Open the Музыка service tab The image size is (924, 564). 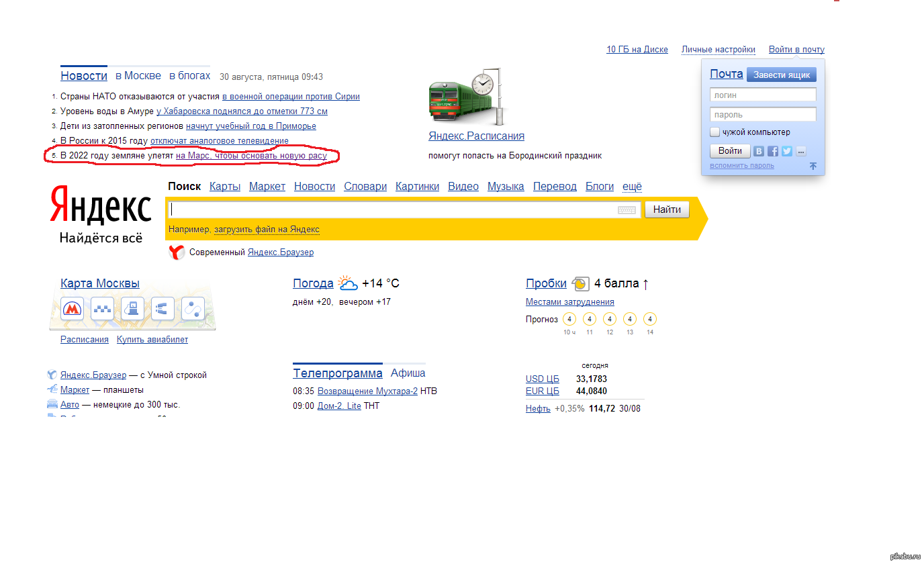pyautogui.click(x=506, y=187)
